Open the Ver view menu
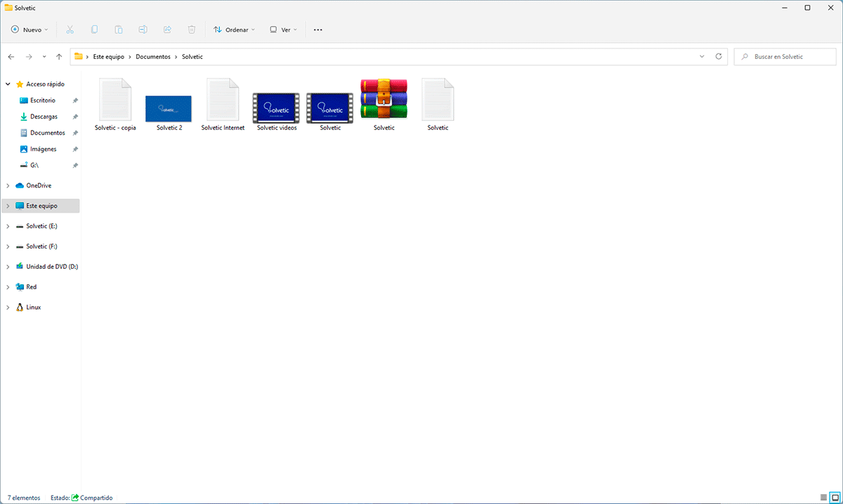This screenshot has width=843, height=504. pyautogui.click(x=284, y=30)
